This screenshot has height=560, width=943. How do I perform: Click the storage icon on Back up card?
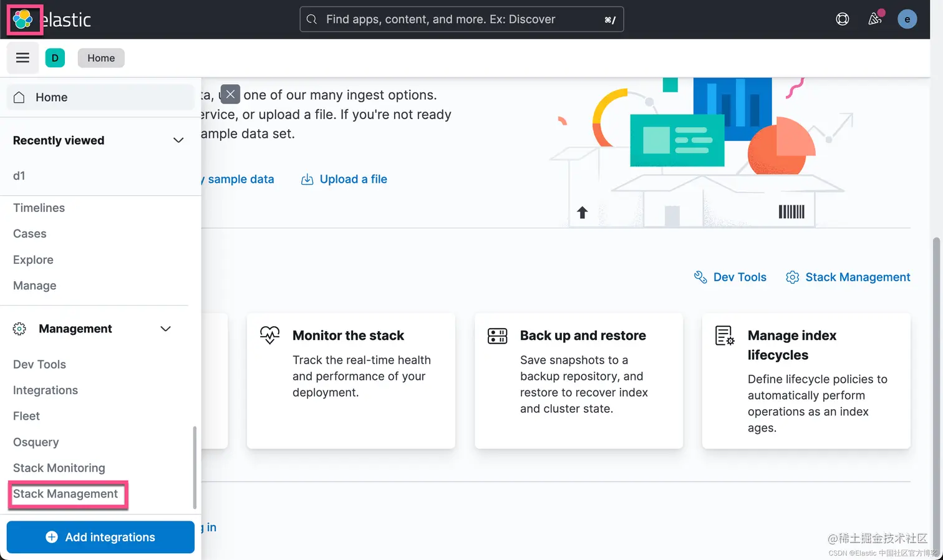tap(497, 336)
